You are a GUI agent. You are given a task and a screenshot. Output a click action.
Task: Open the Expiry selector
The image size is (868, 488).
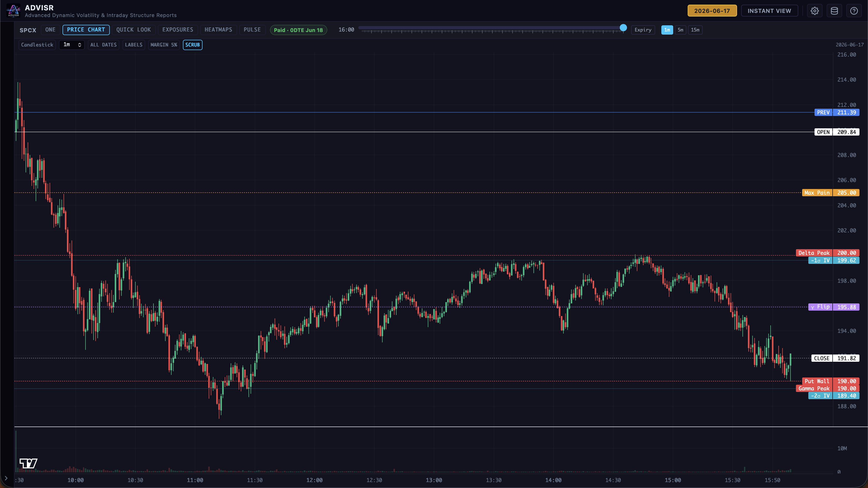coord(642,30)
